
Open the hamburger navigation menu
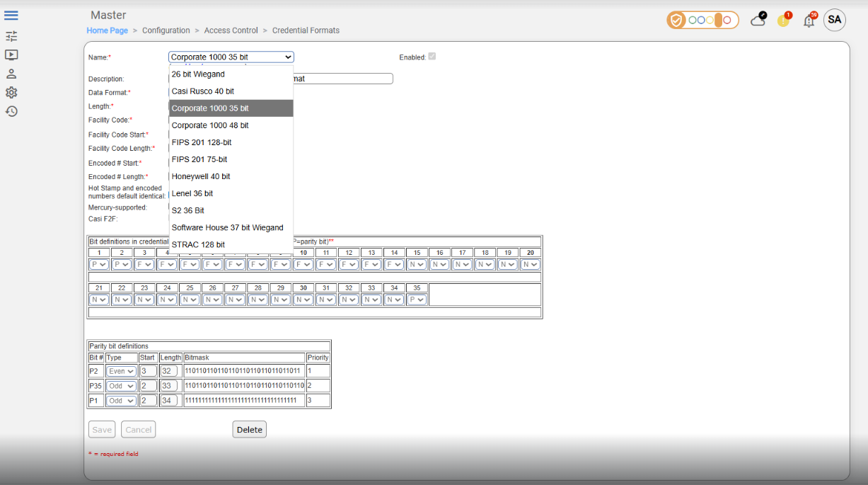pyautogui.click(x=11, y=16)
